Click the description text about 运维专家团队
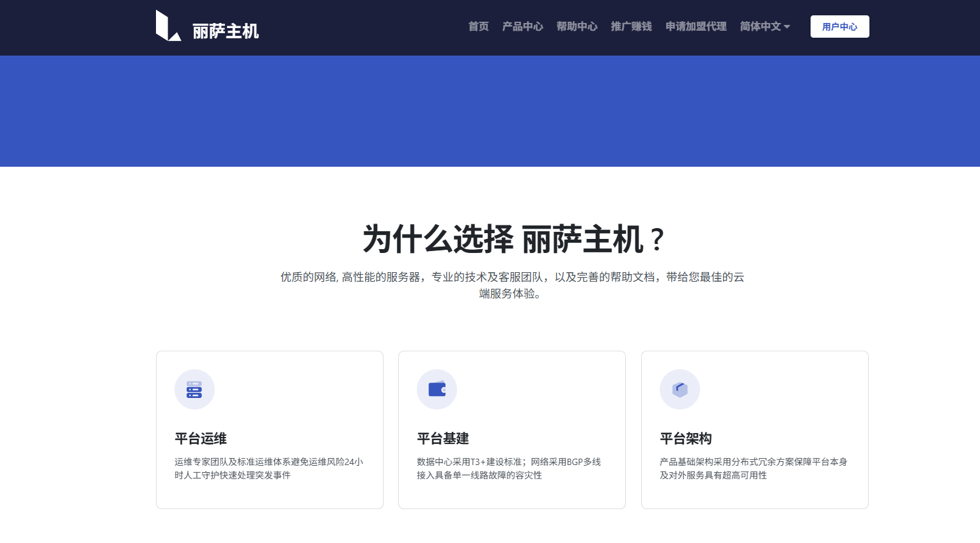Image resolution: width=980 pixels, height=543 pixels. pos(268,468)
